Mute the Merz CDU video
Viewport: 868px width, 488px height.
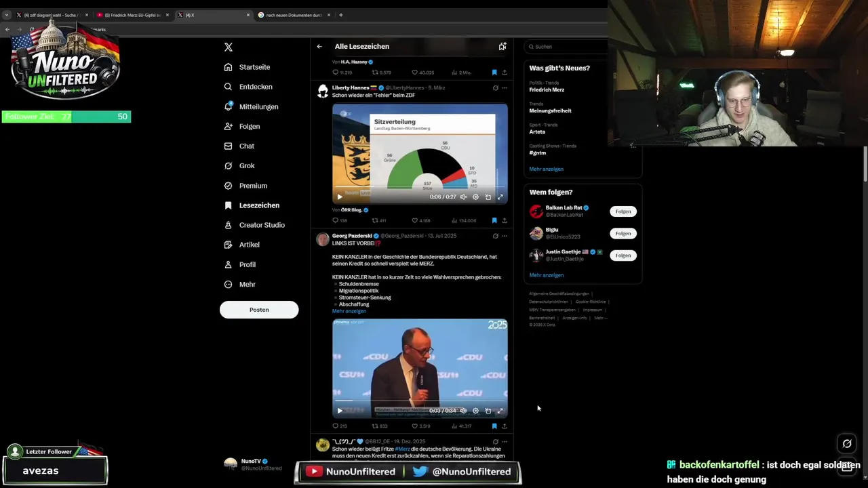[x=463, y=411]
